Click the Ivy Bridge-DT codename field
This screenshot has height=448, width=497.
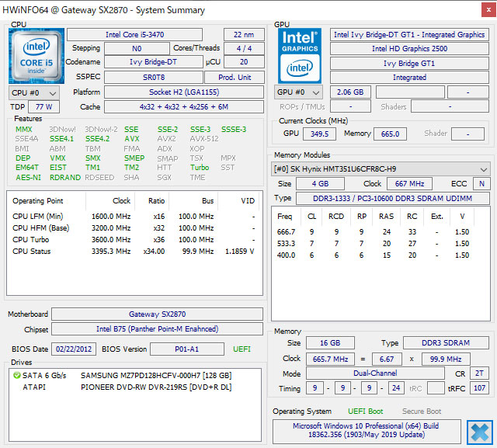coord(154,62)
